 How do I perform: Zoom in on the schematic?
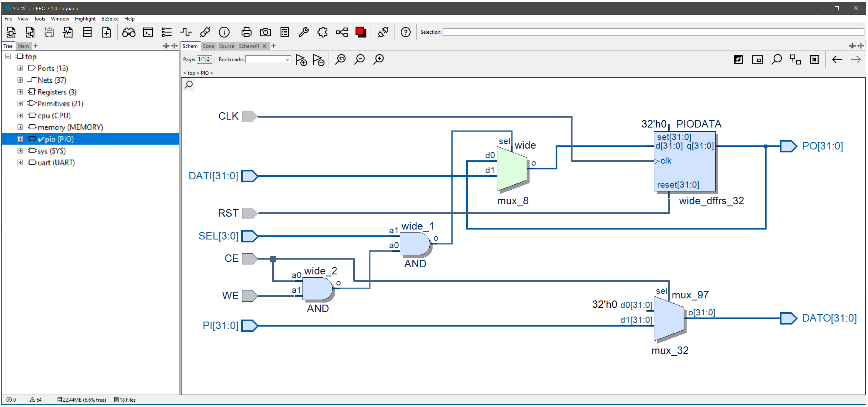(379, 59)
